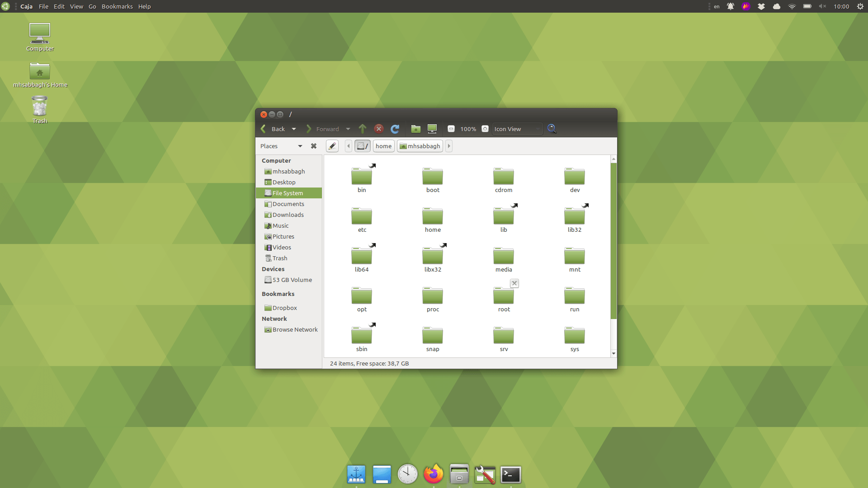Open the Bookmarks menu
Screen dimensions: 868x488
[117, 6]
